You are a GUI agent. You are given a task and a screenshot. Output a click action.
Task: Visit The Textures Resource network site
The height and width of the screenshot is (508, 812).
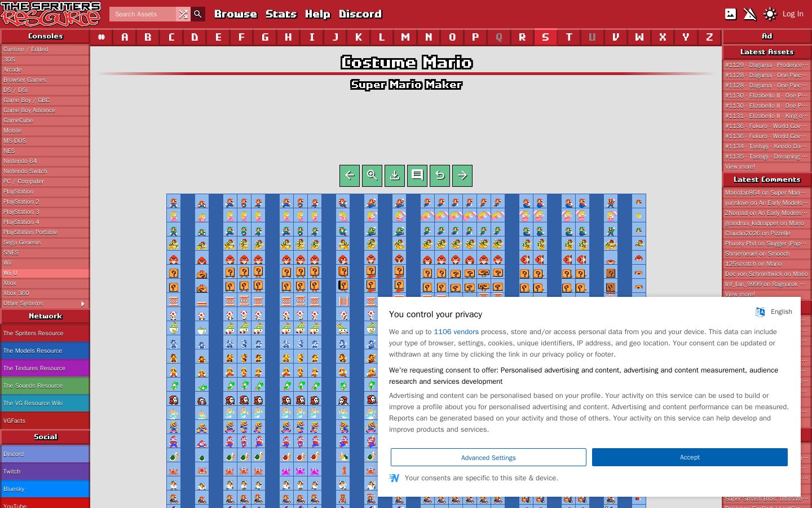click(45, 368)
